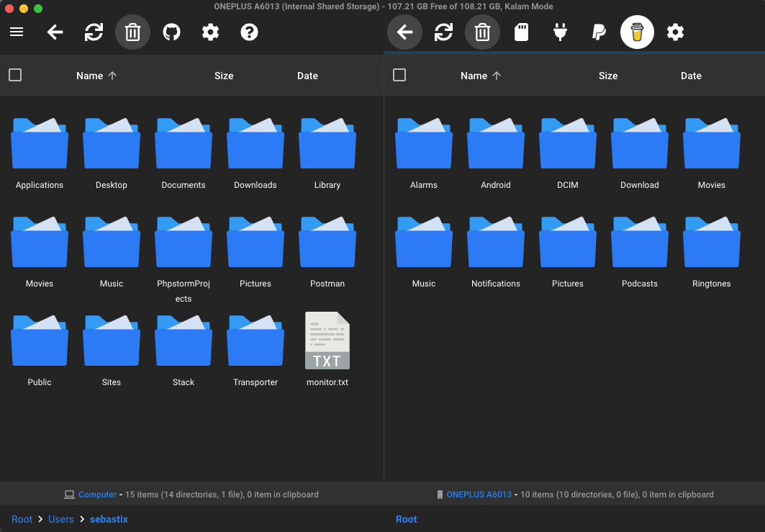Viewport: 765px width, 532px height.
Task: Open settings gear in left toolbar
Action: tap(210, 32)
